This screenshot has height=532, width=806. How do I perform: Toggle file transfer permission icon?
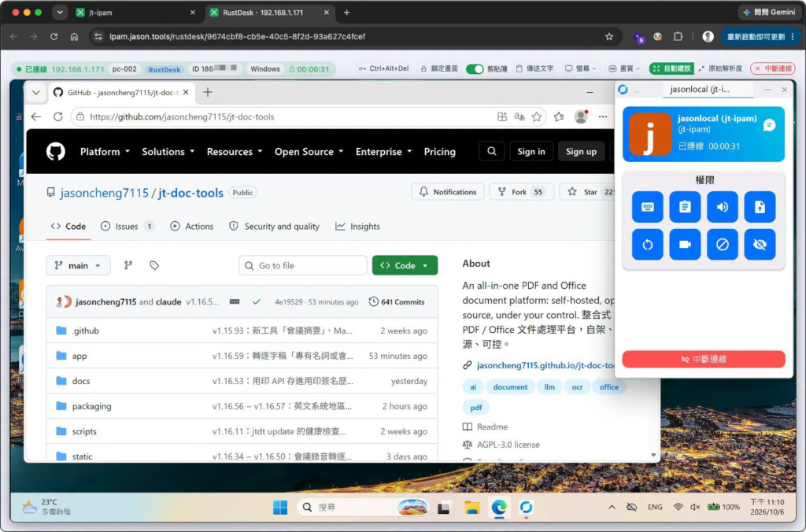click(x=760, y=207)
